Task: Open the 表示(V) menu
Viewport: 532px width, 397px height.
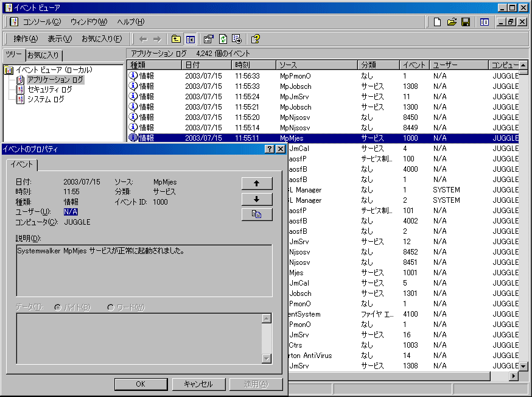Action: (x=60, y=39)
